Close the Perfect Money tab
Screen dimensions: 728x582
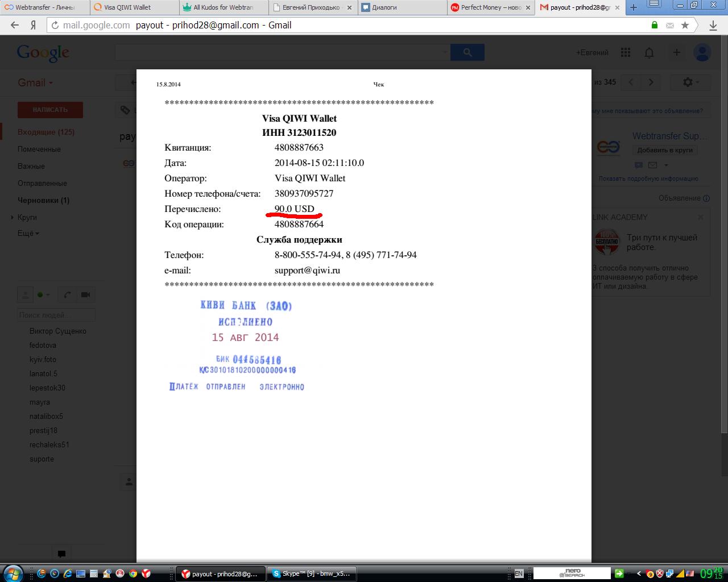click(528, 7)
